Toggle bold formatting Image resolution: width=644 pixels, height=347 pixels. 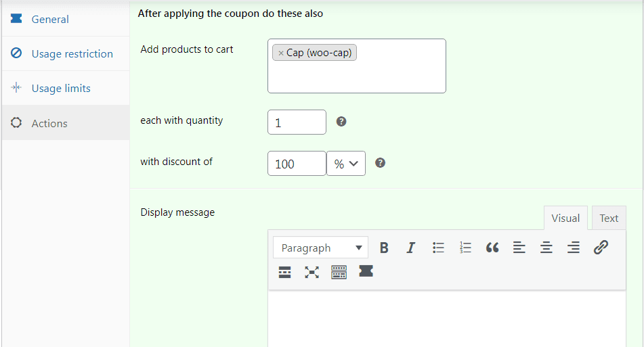click(384, 248)
